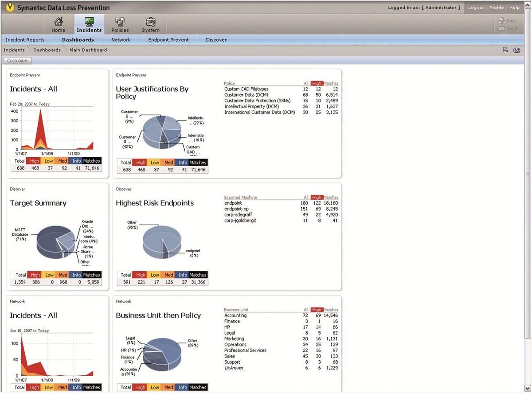Click the Scanned Machine column header
Viewport: 532px width, 393px height.
pos(240,197)
